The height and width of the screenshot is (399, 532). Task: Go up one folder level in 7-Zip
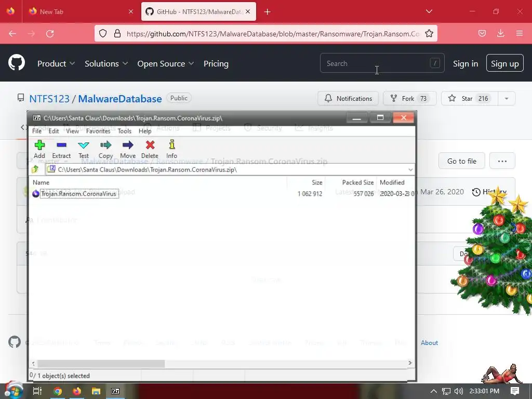(x=35, y=169)
